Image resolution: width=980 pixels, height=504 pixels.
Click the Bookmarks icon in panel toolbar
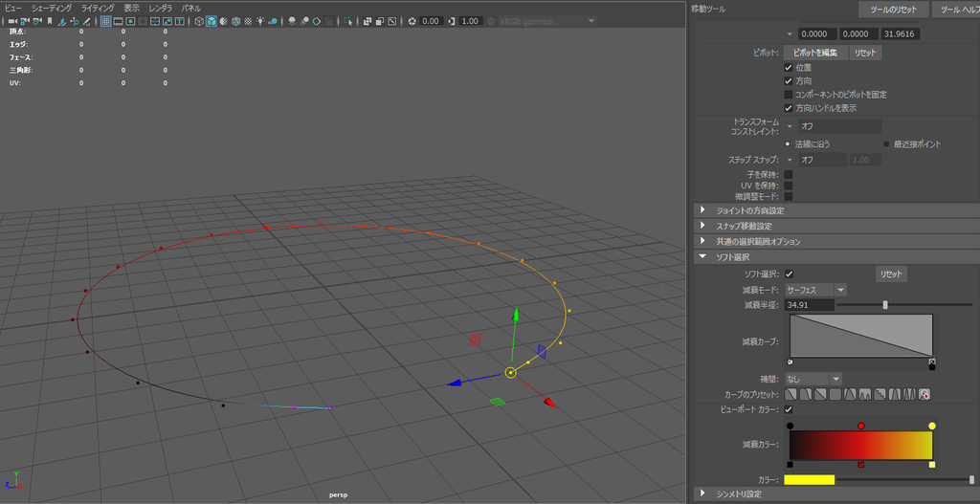point(50,21)
